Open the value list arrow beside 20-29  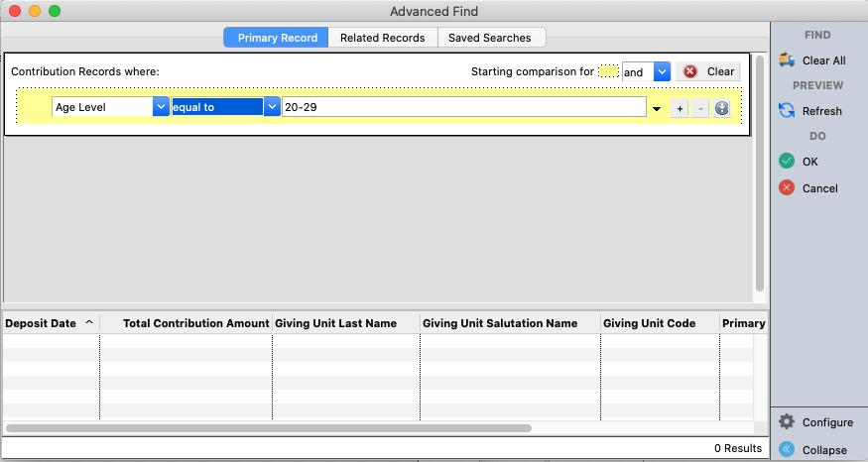pyautogui.click(x=656, y=108)
